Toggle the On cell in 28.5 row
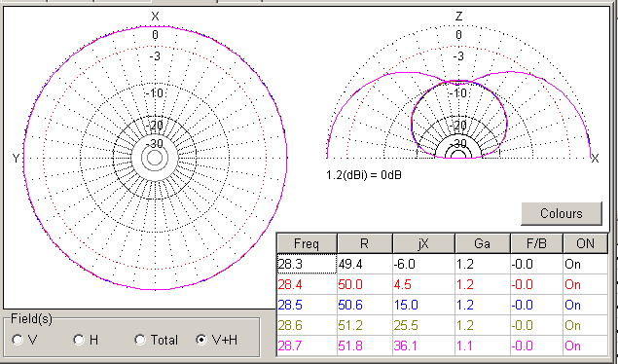 click(x=585, y=305)
